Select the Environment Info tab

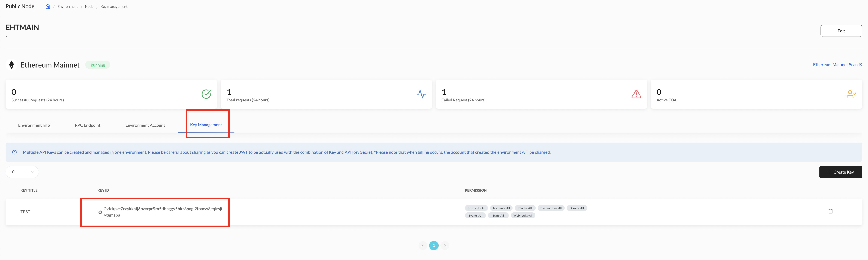(x=34, y=125)
